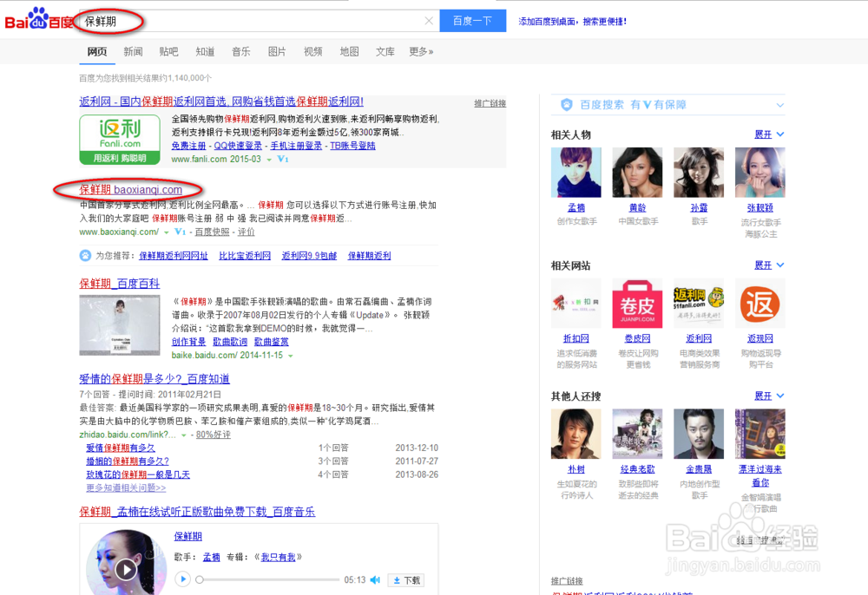The width and height of the screenshot is (868, 595).
Task: Click the 为您推荐 recommendation icon
Action: (x=85, y=256)
